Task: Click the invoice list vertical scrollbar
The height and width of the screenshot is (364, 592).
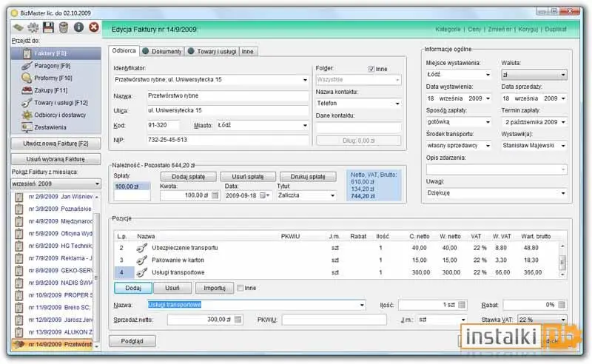Action: tap(96, 270)
